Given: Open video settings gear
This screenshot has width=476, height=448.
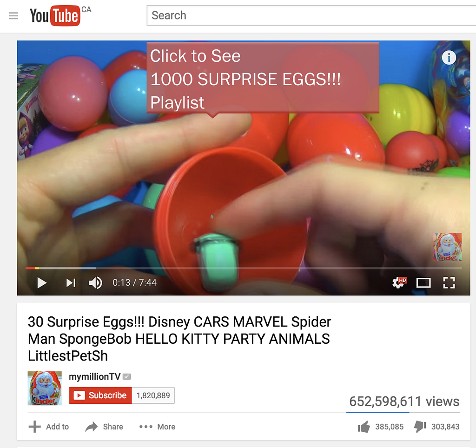Looking at the screenshot, I should pyautogui.click(x=399, y=283).
